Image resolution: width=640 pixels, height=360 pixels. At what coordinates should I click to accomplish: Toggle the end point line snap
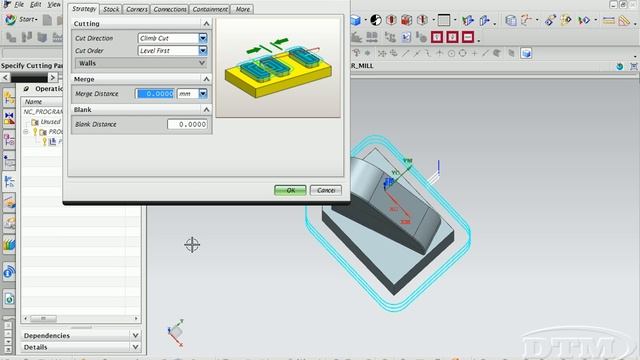point(405,53)
